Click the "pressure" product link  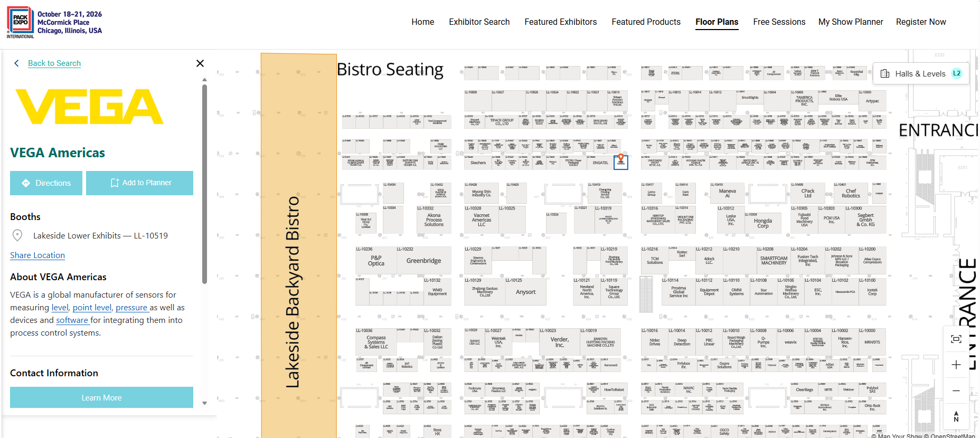pos(131,308)
